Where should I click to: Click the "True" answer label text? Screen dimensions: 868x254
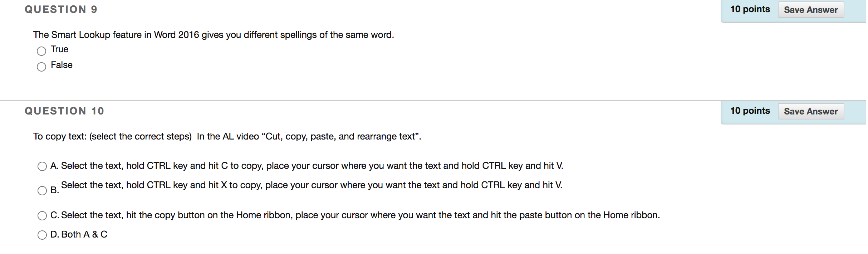point(59,49)
